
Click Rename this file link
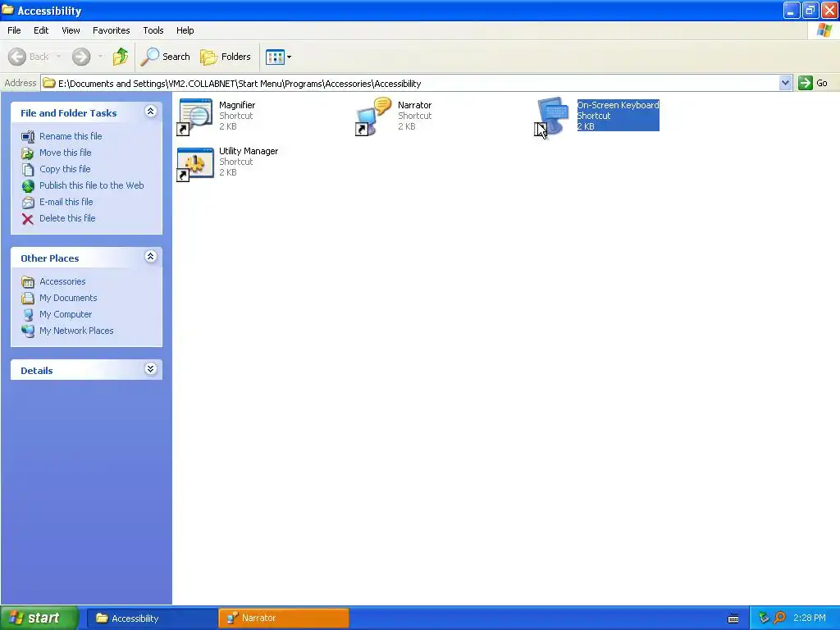pos(71,136)
